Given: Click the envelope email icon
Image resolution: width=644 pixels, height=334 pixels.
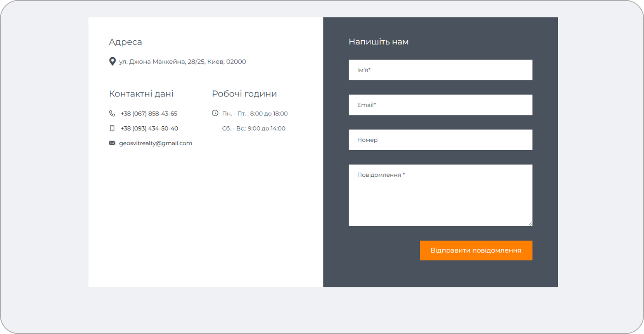Looking at the screenshot, I should coord(112,143).
